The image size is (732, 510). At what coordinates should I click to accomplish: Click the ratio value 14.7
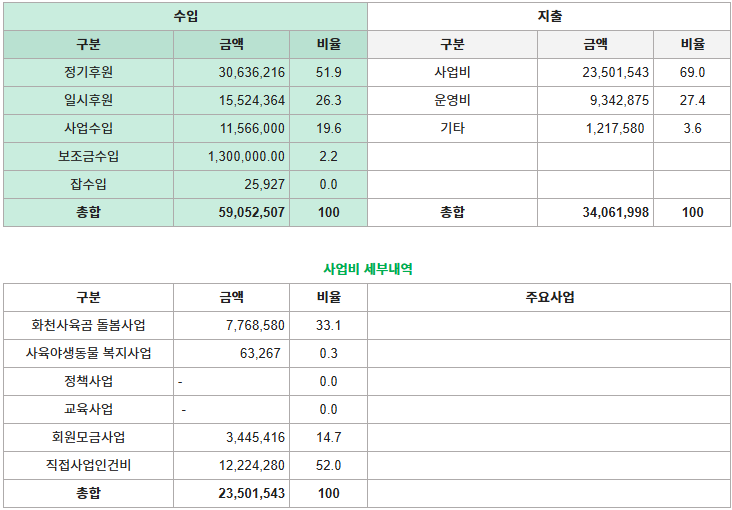[328, 438]
